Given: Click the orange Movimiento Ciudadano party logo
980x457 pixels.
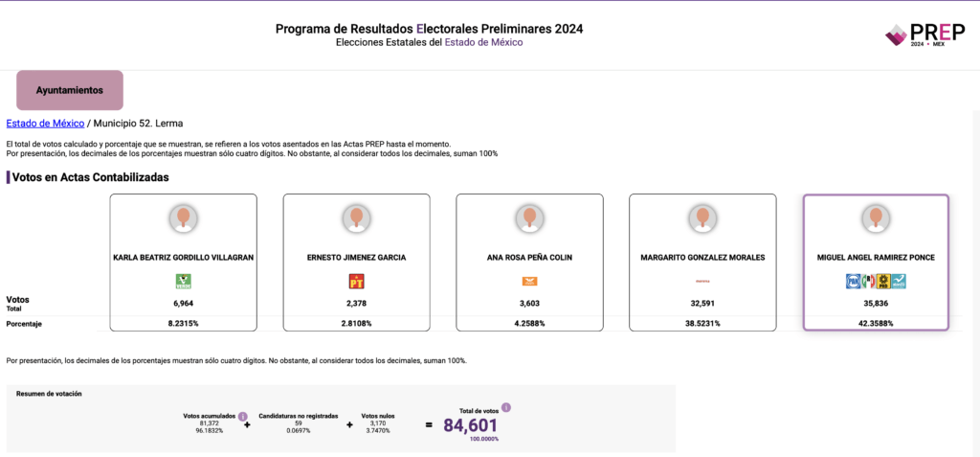Looking at the screenshot, I should pyautogui.click(x=529, y=281).
